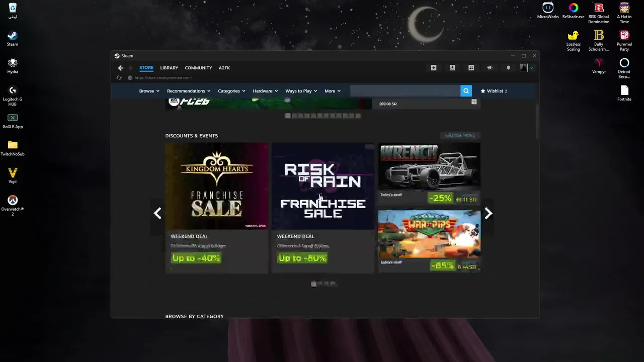Reload the store page with refresh icon
Screen dimensions: 644x362
(119, 78)
